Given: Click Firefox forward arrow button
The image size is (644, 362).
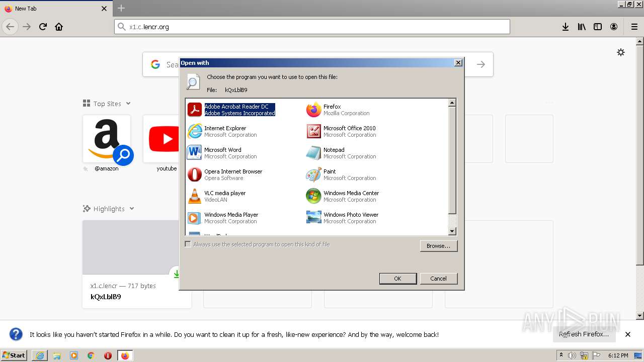Looking at the screenshot, I should pos(27,27).
